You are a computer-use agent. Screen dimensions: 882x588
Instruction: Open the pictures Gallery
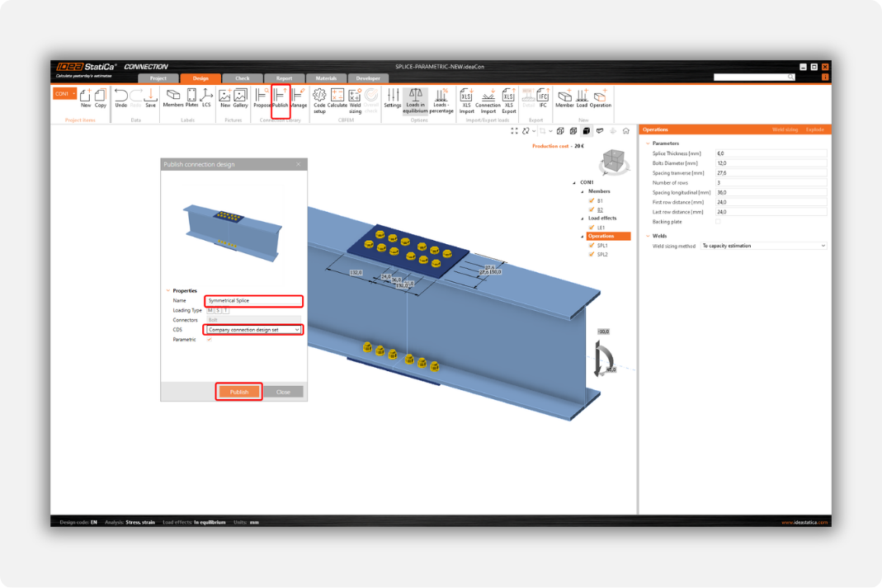point(241,97)
